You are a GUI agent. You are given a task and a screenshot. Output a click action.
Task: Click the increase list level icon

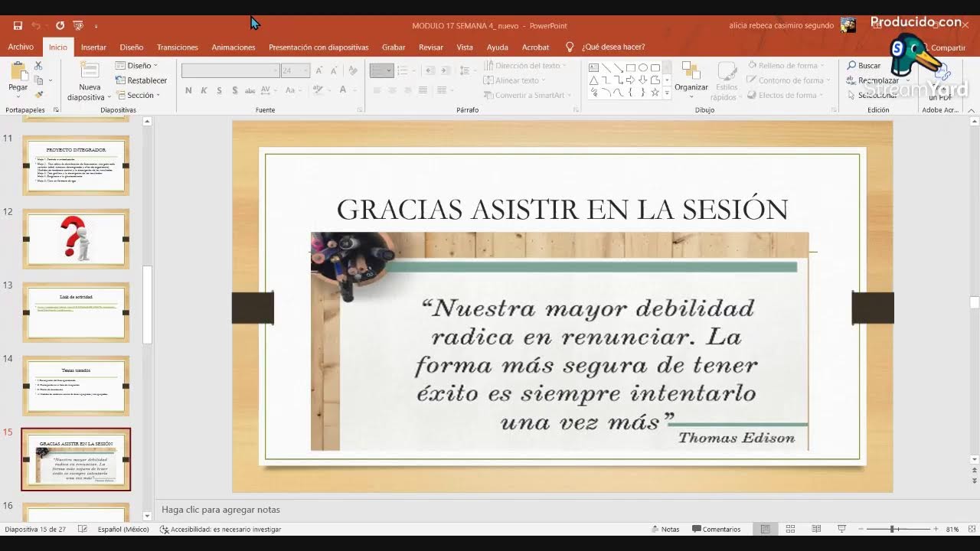[446, 70]
